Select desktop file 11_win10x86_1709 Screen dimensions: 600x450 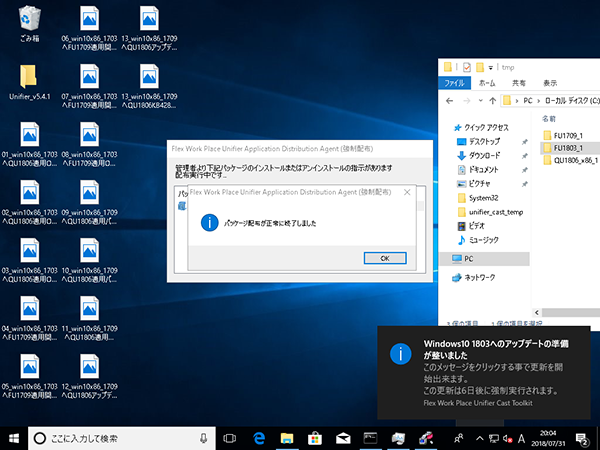click(x=89, y=319)
